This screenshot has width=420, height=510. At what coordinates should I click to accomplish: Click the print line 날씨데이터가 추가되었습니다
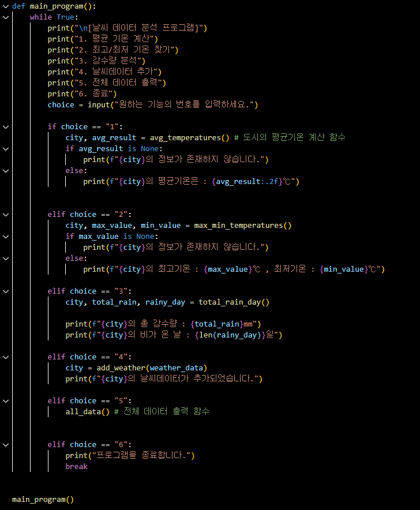click(x=164, y=379)
